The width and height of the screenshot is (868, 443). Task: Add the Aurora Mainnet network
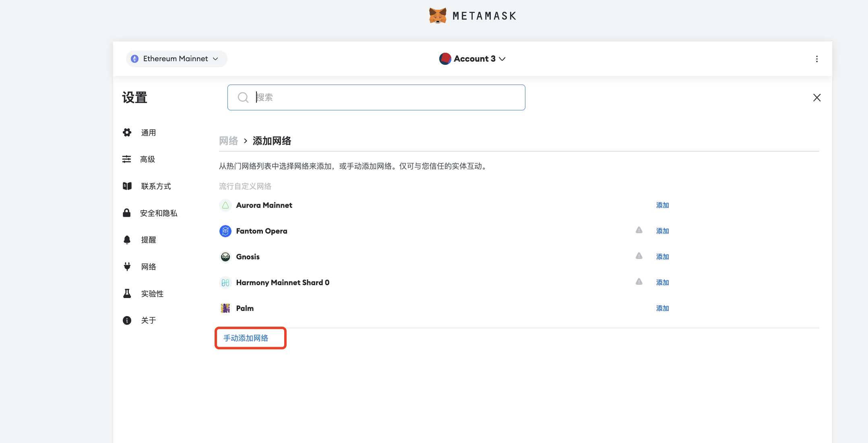[x=663, y=205]
